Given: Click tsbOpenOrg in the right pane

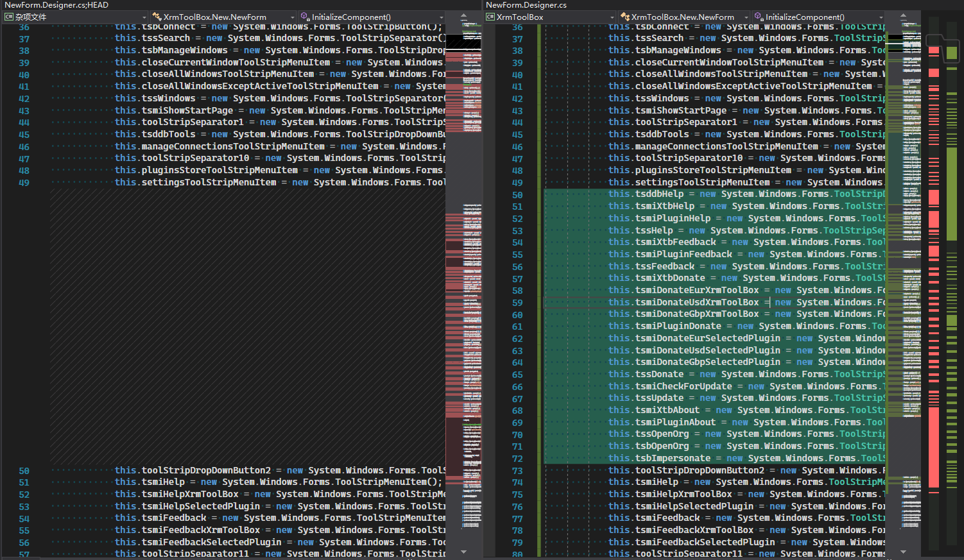Looking at the screenshot, I should [662, 446].
